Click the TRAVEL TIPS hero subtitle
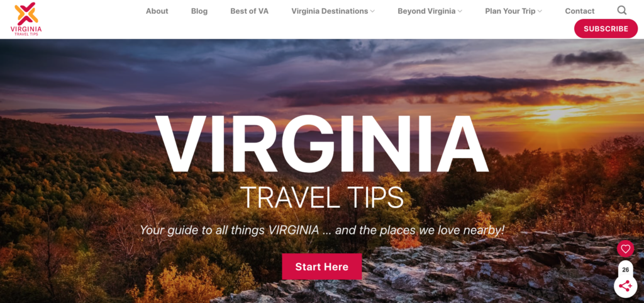 click(x=321, y=197)
